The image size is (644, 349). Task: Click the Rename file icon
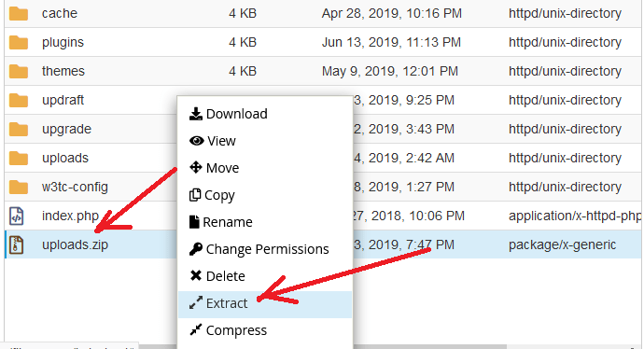pos(194,222)
